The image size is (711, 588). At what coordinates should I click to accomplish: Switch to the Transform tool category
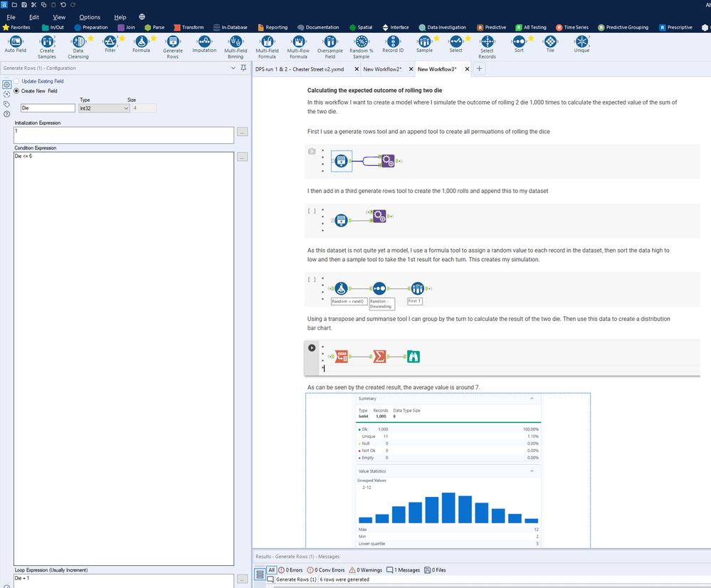189,27
